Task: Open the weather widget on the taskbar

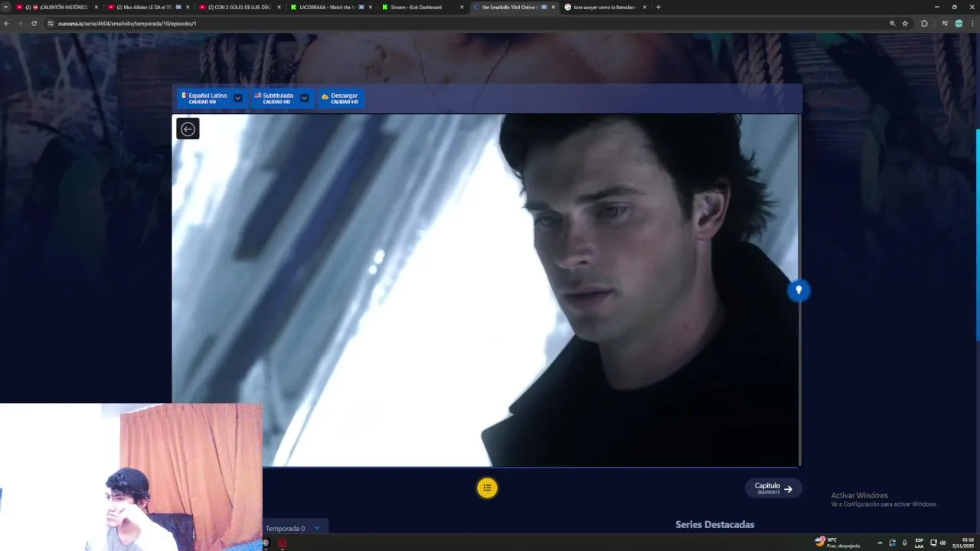Action: (838, 543)
